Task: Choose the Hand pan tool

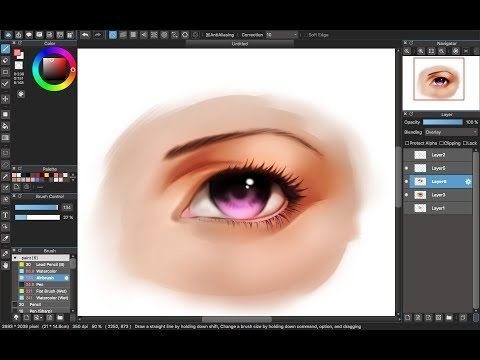Action: click(x=5, y=265)
